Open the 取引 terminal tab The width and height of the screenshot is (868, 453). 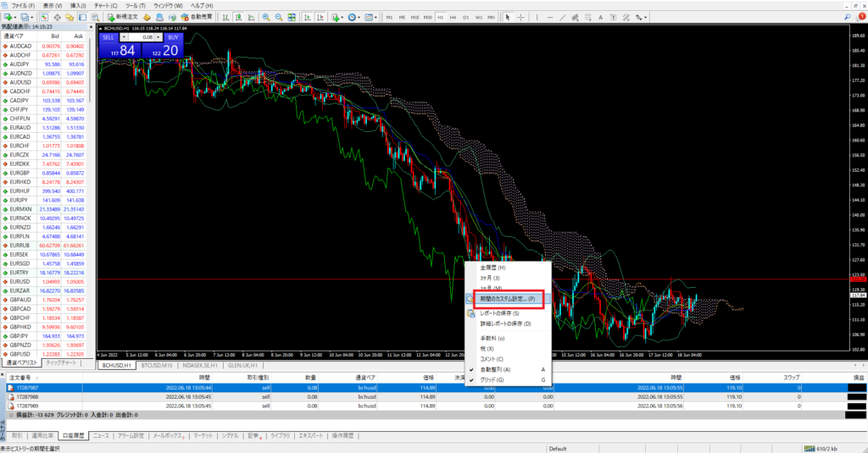(x=17, y=436)
